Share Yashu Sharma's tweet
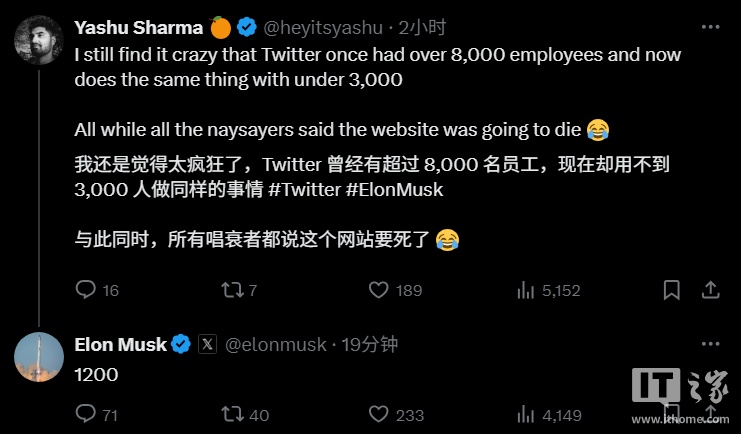 (709, 290)
